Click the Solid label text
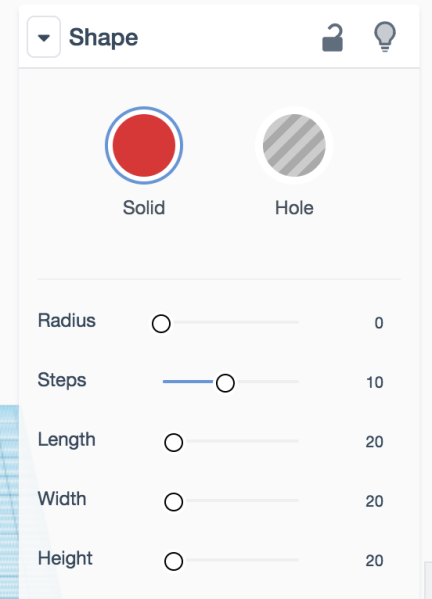The image size is (432, 599). click(x=144, y=208)
